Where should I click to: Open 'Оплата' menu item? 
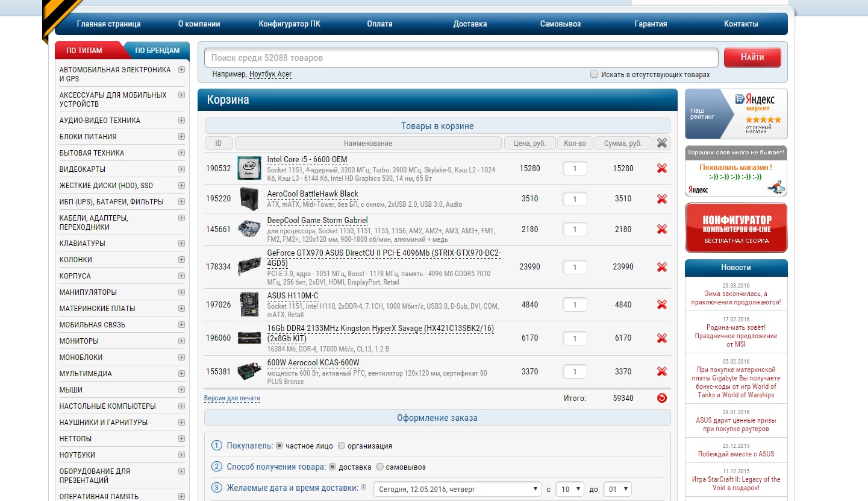(x=379, y=24)
